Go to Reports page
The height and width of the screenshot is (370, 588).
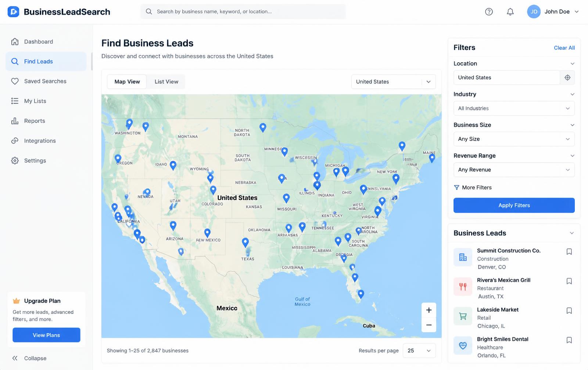[x=46, y=121]
